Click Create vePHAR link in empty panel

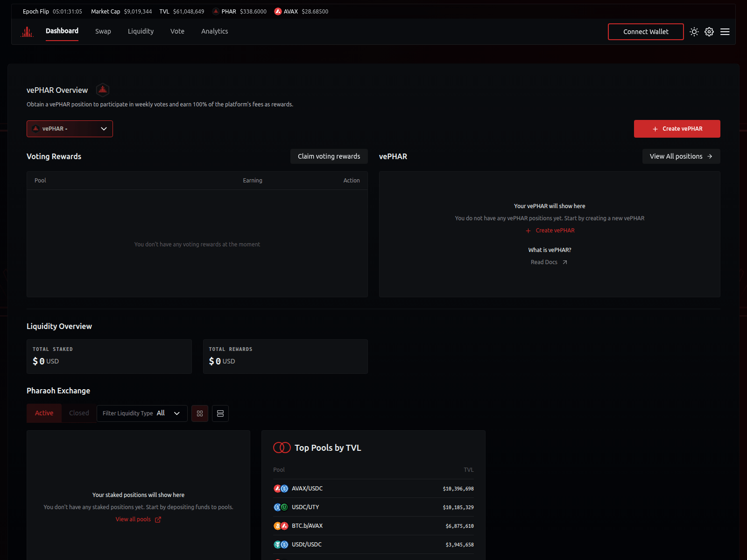coord(550,231)
